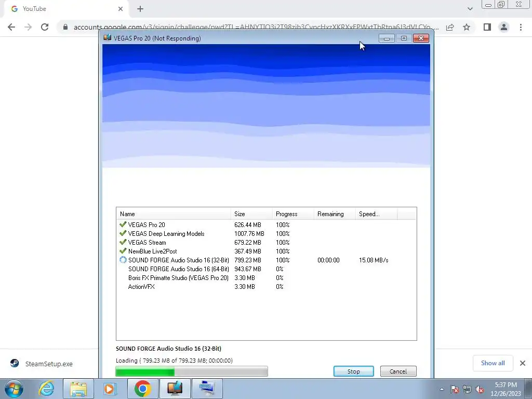Click the Chrome address bar URL
This screenshot has height=399, width=532.
256,27
